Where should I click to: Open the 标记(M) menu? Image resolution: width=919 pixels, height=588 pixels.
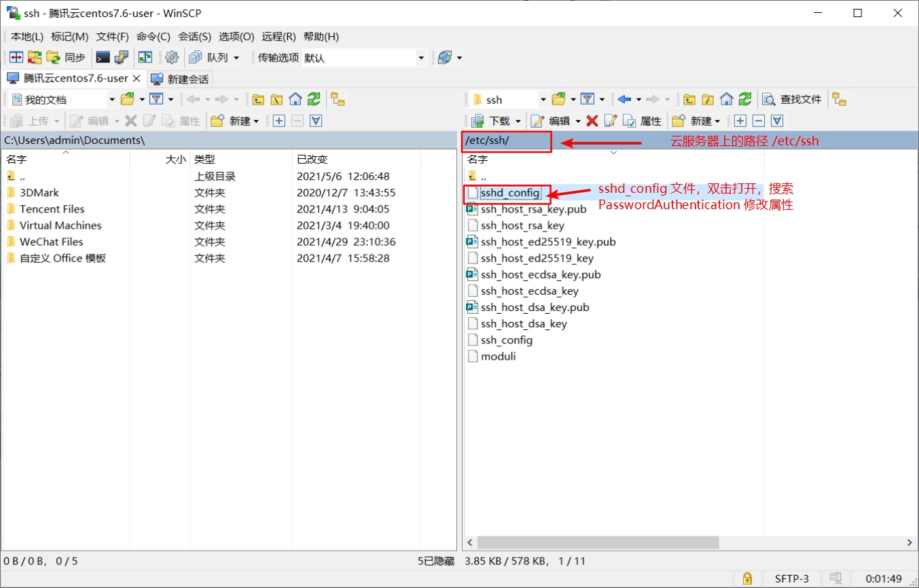pos(70,37)
